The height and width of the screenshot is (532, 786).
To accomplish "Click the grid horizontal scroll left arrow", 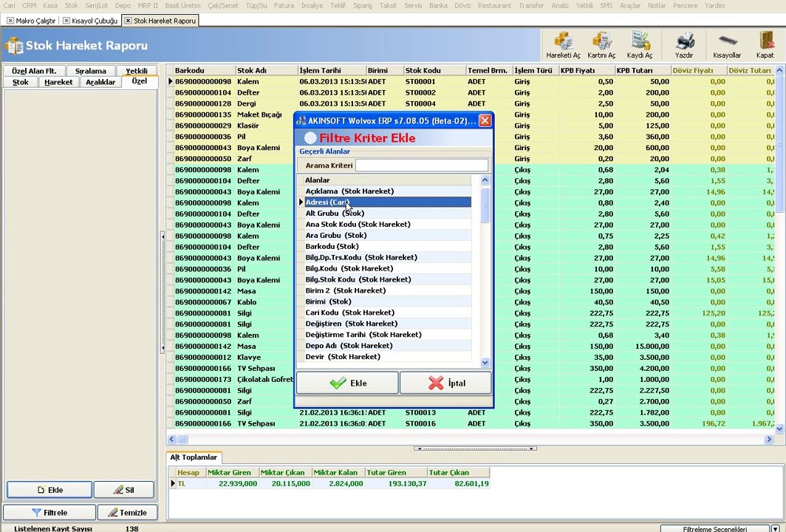I will (x=171, y=439).
